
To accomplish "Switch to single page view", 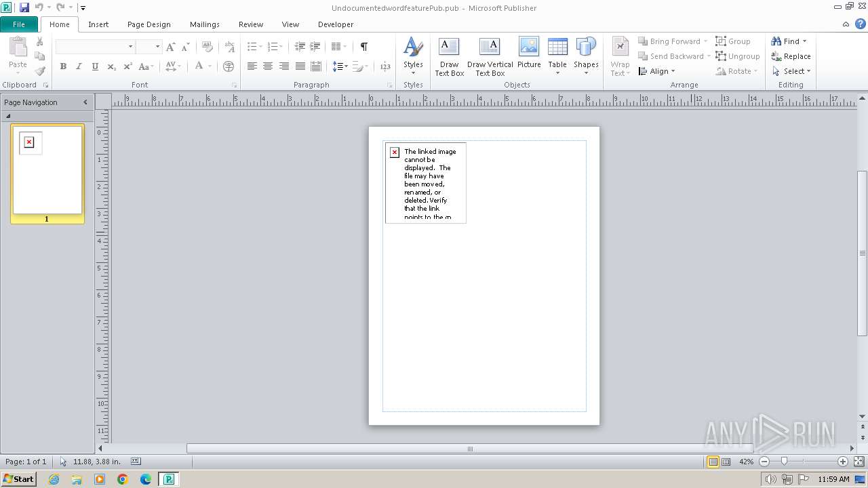I will (x=713, y=462).
